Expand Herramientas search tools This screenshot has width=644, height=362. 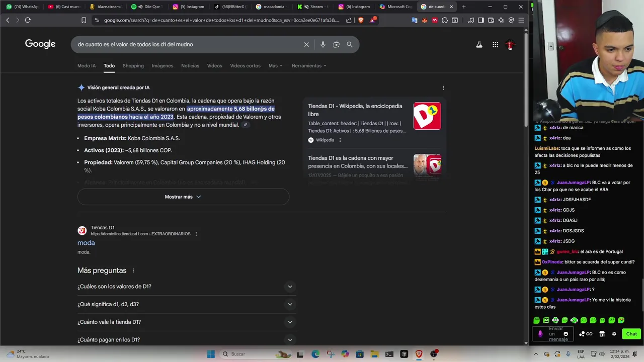[309, 66]
